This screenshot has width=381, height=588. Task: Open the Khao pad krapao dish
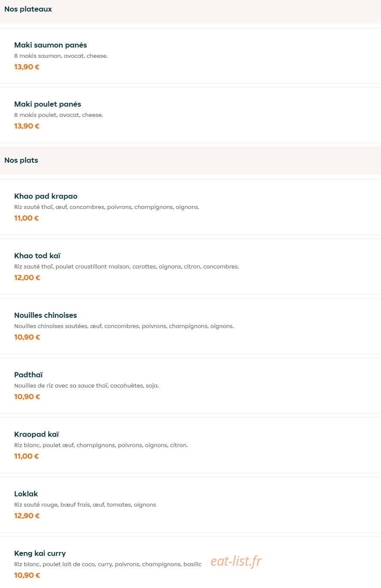190,207
